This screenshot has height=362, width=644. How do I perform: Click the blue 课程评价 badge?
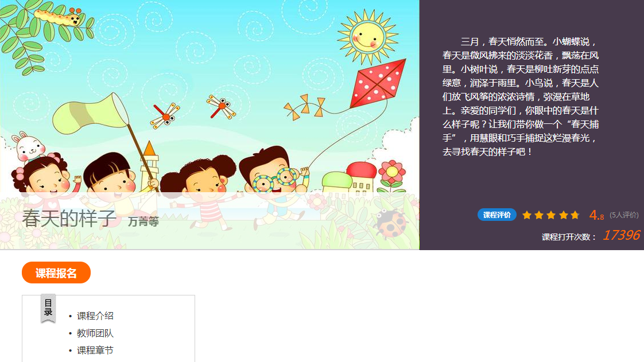tap(496, 215)
